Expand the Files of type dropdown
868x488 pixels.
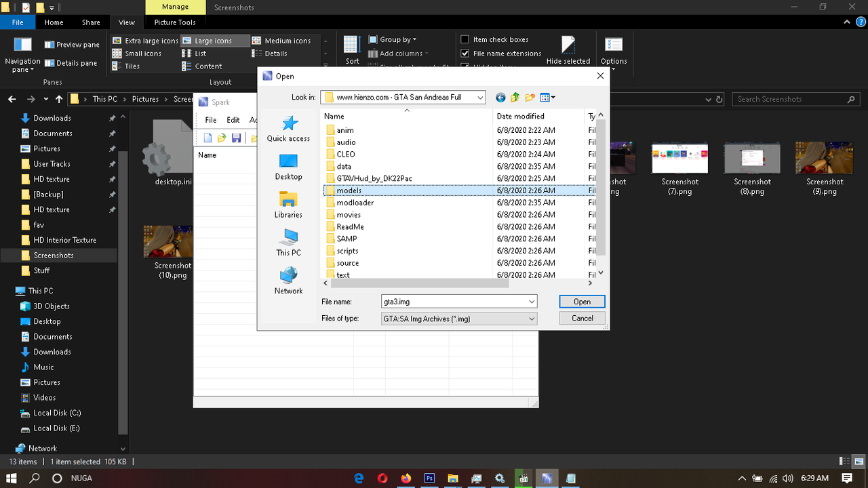[532, 319]
